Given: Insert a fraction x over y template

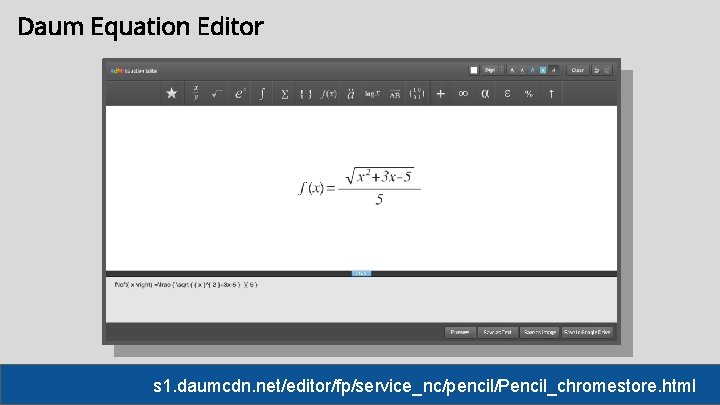Looking at the screenshot, I should 196,94.
